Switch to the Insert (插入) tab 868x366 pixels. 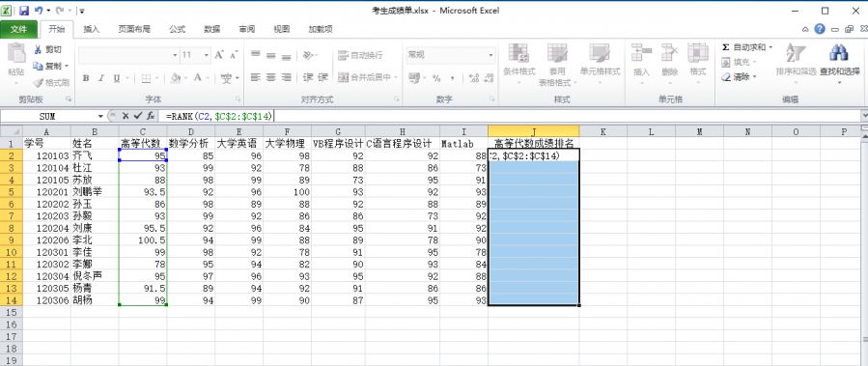point(92,29)
